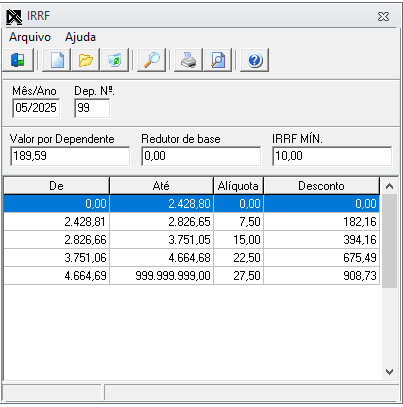This screenshot has height=407, width=403.
Task: Click scrollbar down arrow in the table
Action: tap(389, 371)
